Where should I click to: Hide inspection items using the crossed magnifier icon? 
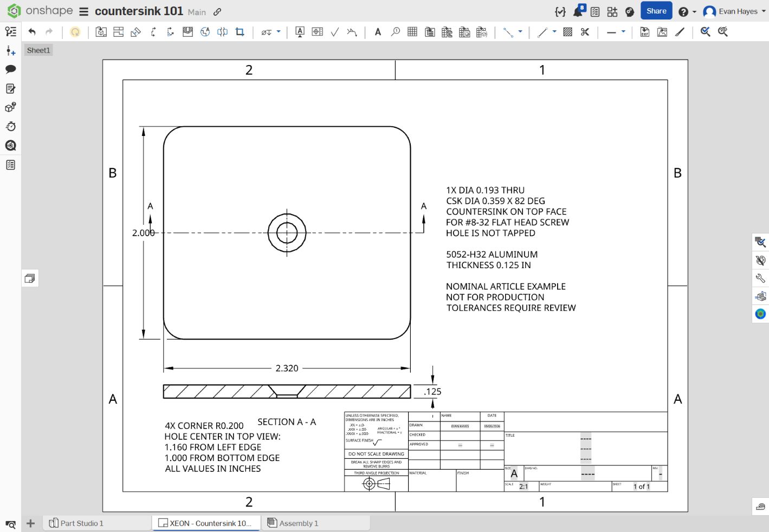(722, 32)
